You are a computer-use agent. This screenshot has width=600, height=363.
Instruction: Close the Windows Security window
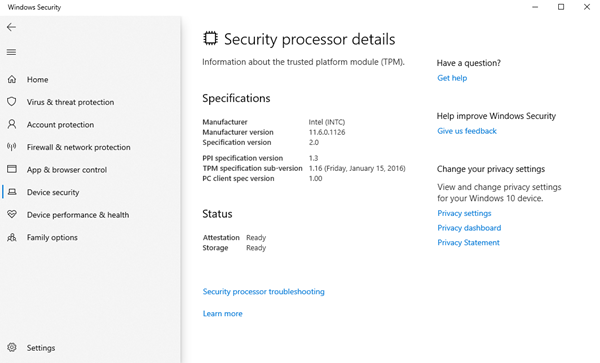587,7
